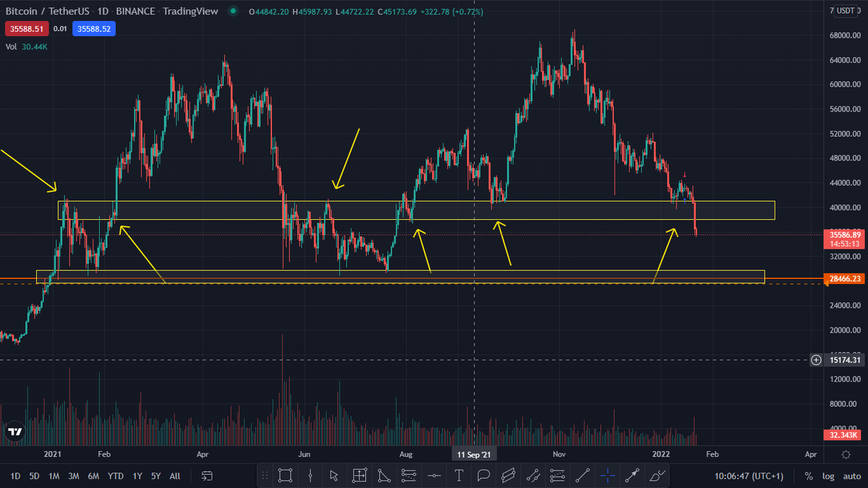The image size is (868, 488).
Task: Select the Fib retracement tool
Action: click(409, 476)
